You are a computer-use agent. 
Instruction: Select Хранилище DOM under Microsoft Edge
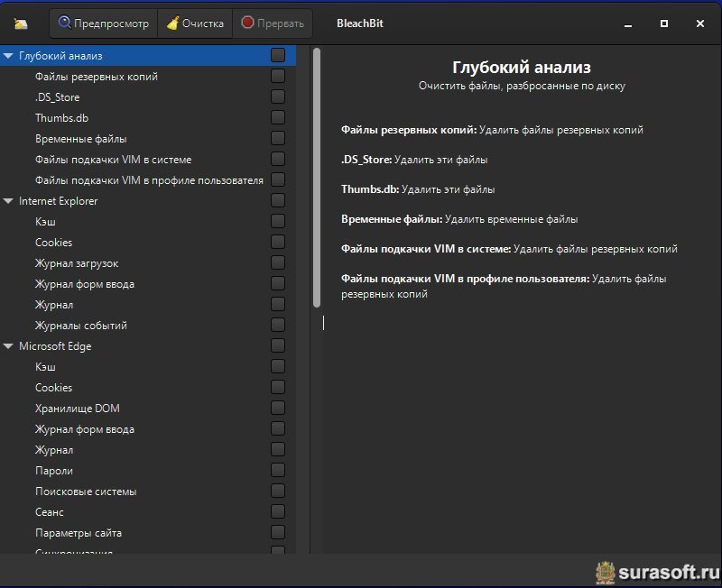tap(77, 409)
